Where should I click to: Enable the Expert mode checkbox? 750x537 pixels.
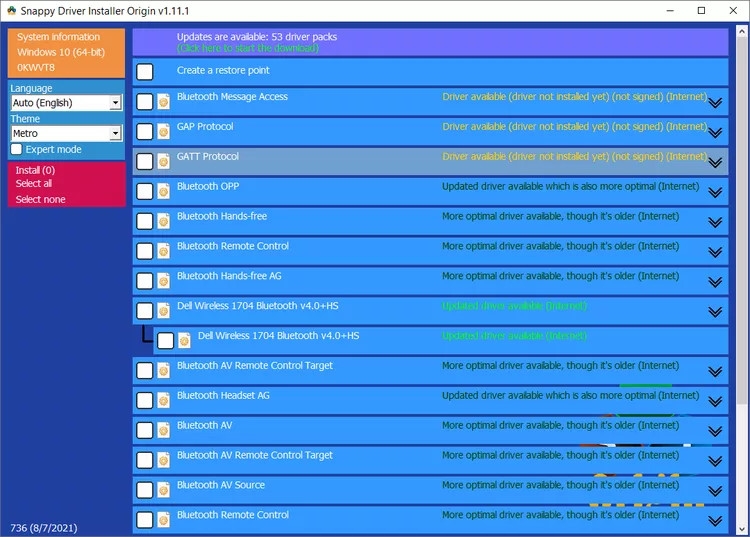(16, 149)
